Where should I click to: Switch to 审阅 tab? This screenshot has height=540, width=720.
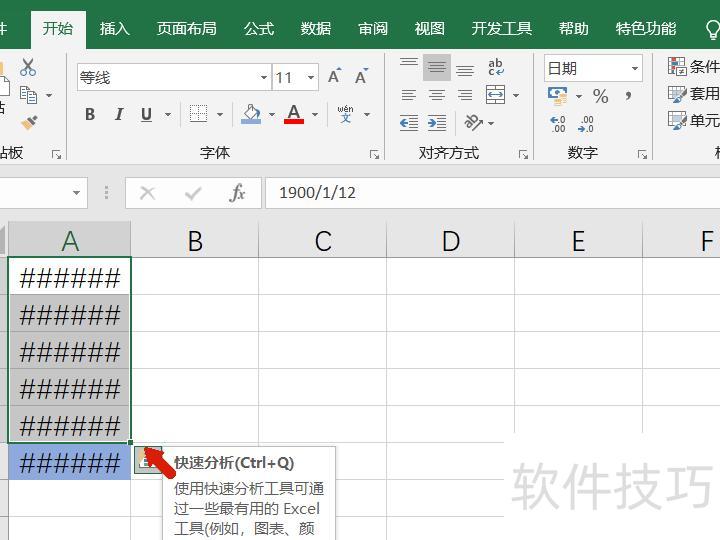pos(373,28)
